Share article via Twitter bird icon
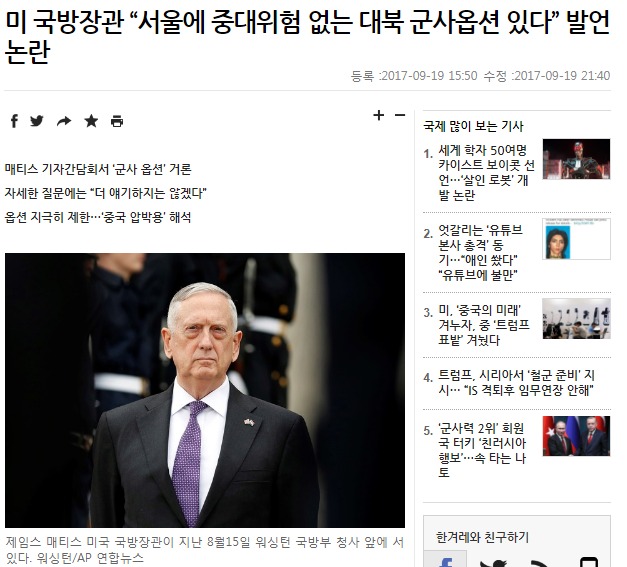627x567 pixels. pyautogui.click(x=37, y=121)
